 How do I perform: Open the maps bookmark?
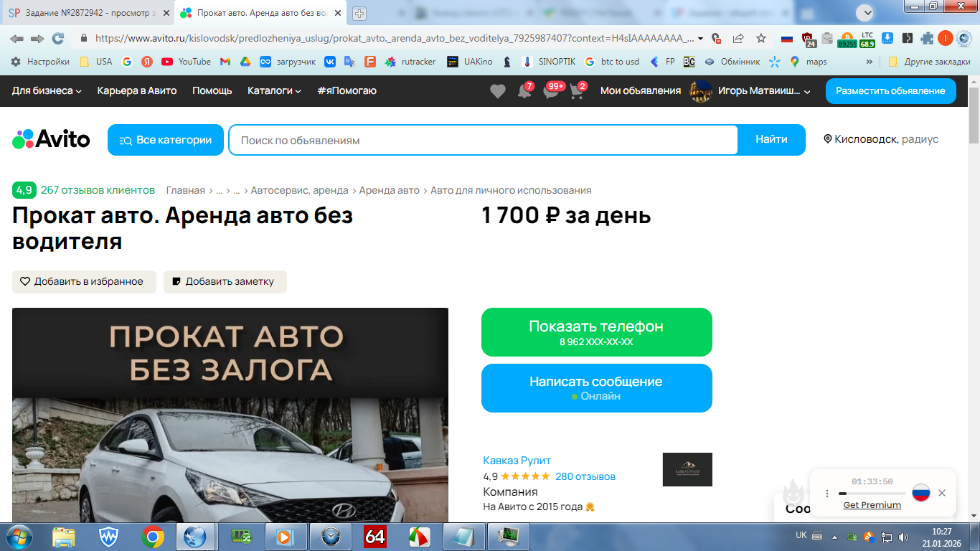(808, 62)
